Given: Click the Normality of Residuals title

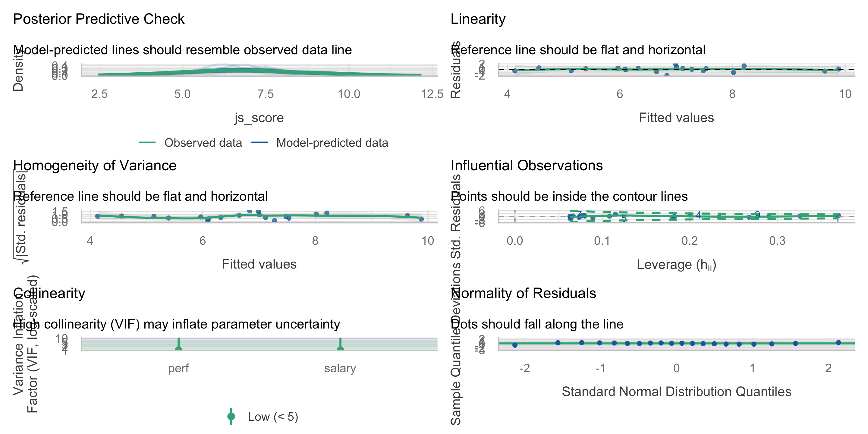Looking at the screenshot, I should pos(523,293).
